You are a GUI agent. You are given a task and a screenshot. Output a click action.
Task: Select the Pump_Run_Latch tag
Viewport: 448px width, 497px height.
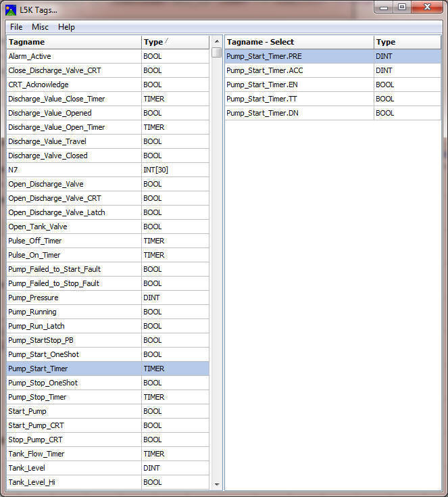point(107,326)
